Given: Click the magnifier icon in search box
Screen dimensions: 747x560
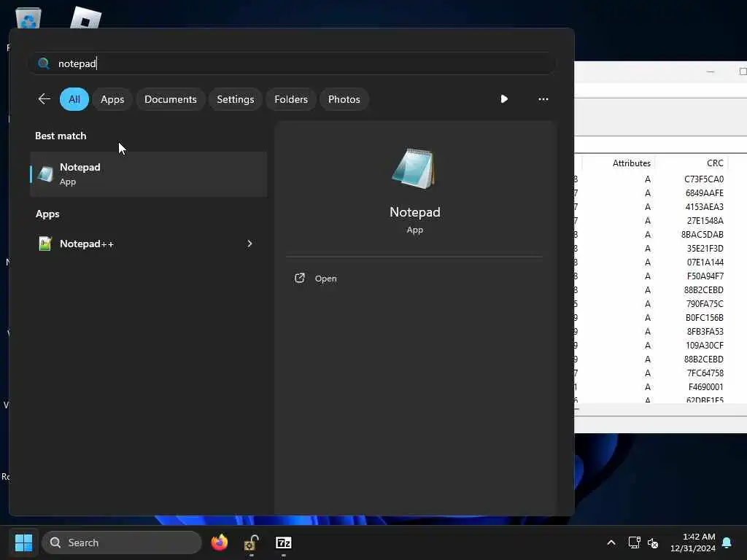Looking at the screenshot, I should pos(44,63).
